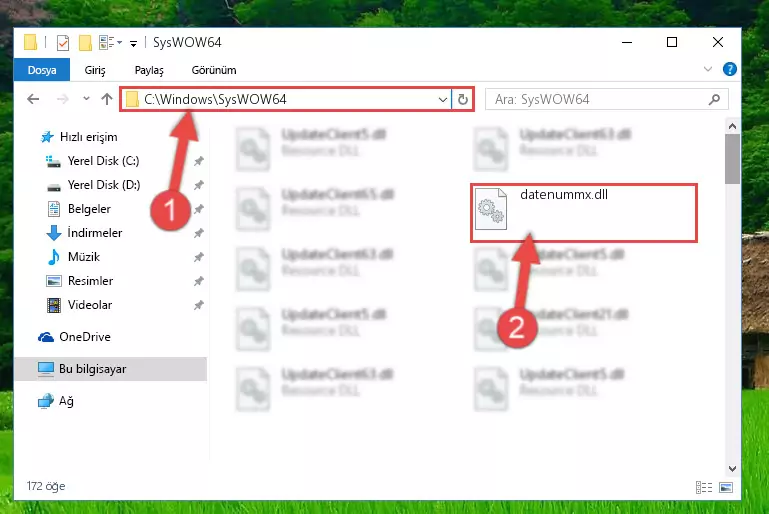Switch to the Giriş ribbon tab
The image size is (769, 514).
click(x=95, y=70)
